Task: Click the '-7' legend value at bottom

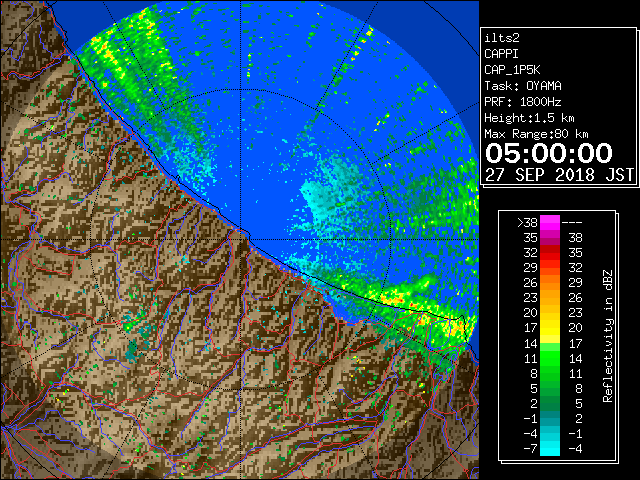Action: (530, 449)
